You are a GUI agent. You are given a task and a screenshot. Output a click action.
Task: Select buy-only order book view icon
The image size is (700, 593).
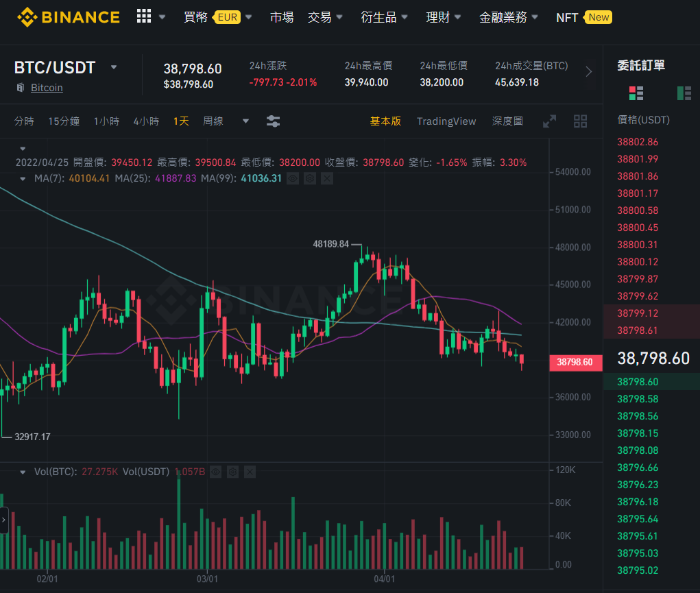[x=684, y=93]
